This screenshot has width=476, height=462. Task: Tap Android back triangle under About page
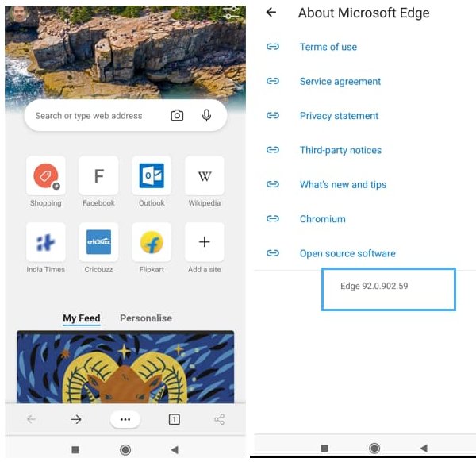(x=424, y=448)
